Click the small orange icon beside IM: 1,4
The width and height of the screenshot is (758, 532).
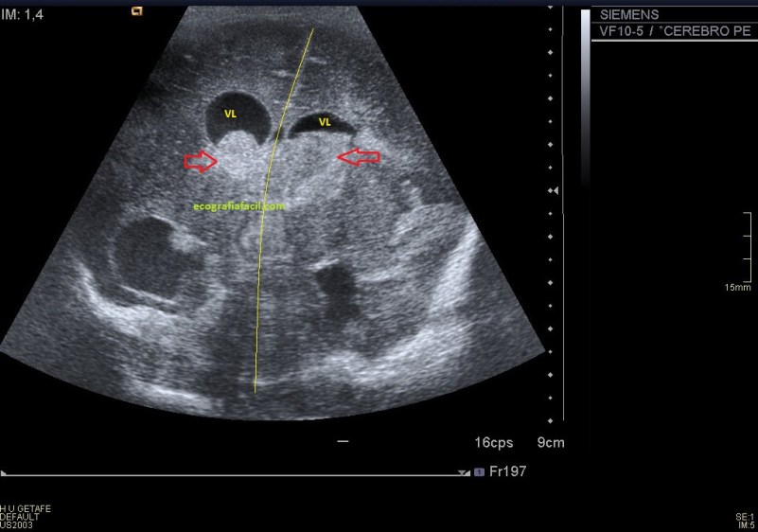click(136, 12)
